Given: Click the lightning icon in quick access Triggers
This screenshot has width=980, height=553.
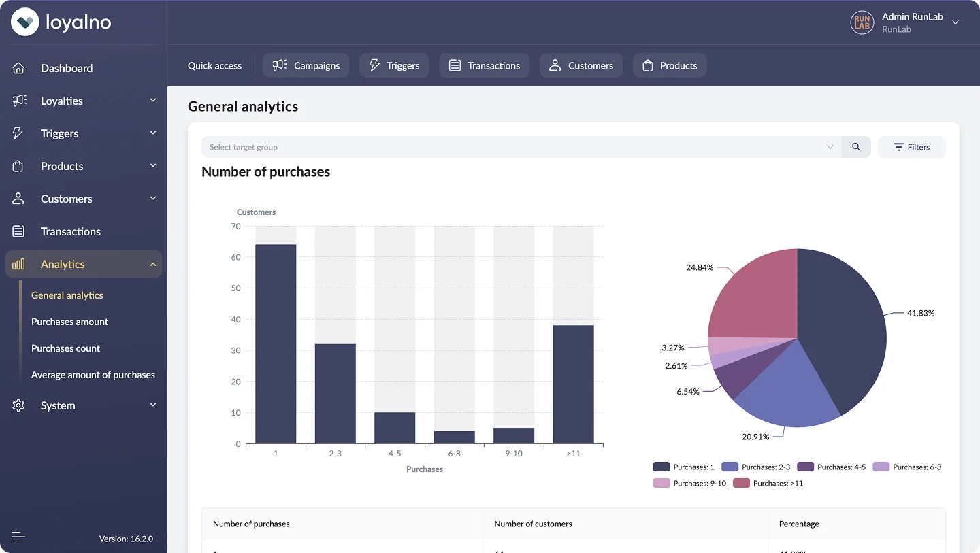Looking at the screenshot, I should (x=374, y=65).
